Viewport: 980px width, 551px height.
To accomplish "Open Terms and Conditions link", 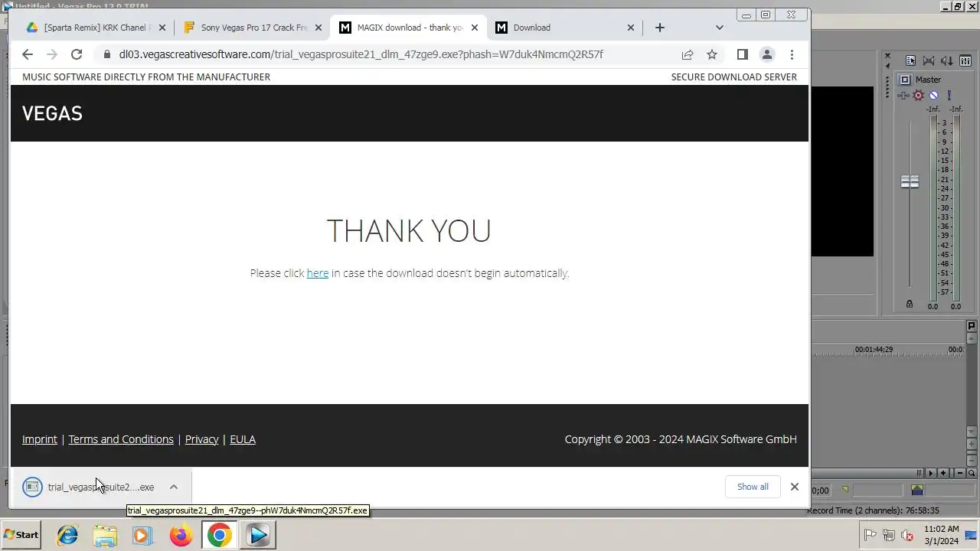I will click(121, 439).
